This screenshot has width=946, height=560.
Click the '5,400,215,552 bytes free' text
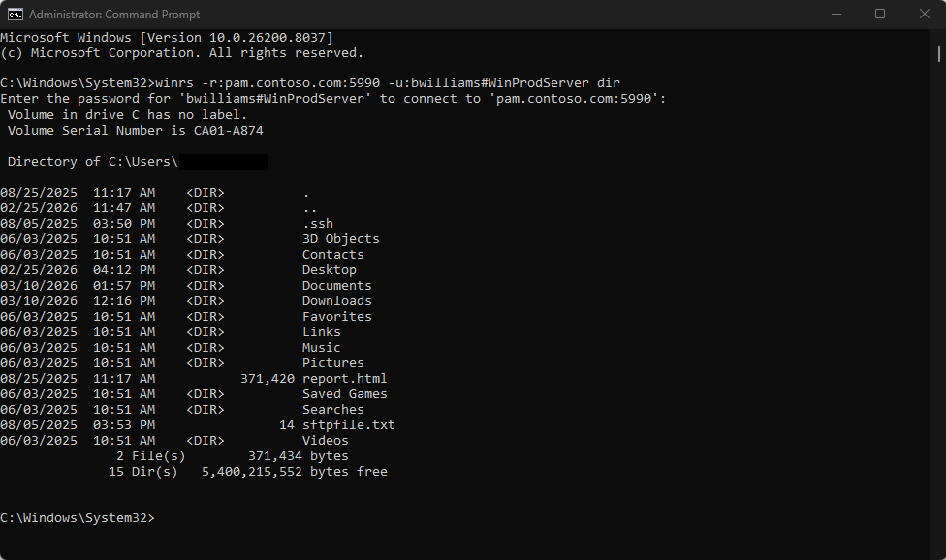(x=294, y=472)
